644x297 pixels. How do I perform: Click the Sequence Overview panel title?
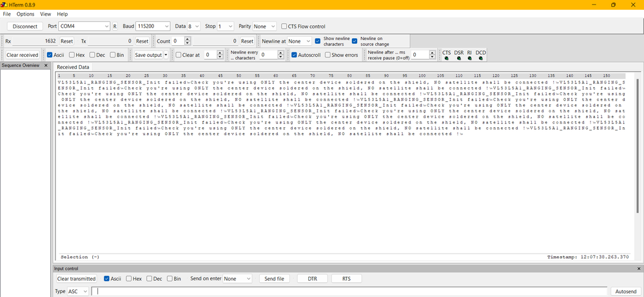coord(21,65)
